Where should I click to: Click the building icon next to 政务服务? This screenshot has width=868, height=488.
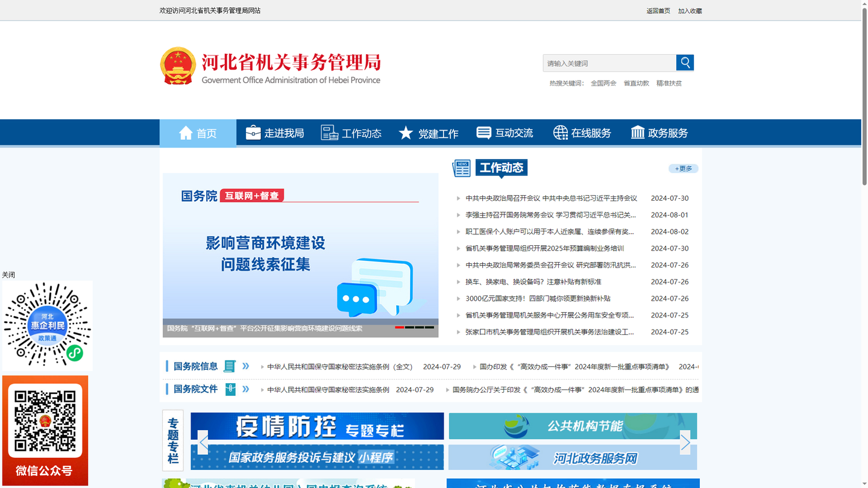click(638, 133)
